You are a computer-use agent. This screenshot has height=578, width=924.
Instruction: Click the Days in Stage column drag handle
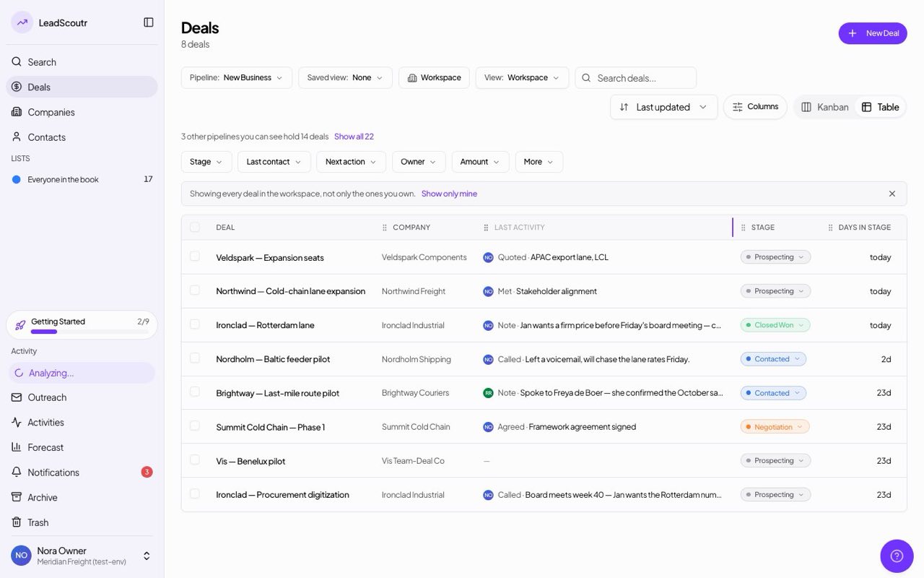coord(831,228)
